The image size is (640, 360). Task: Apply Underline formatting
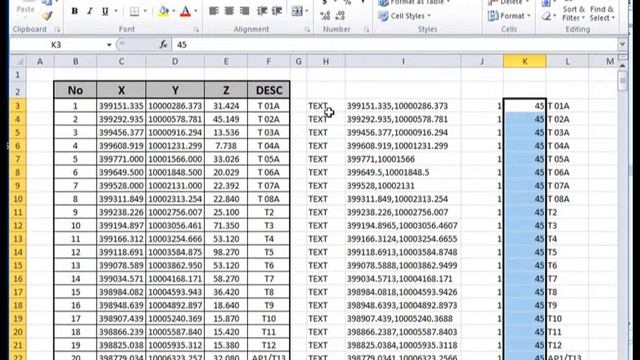[x=105, y=11]
